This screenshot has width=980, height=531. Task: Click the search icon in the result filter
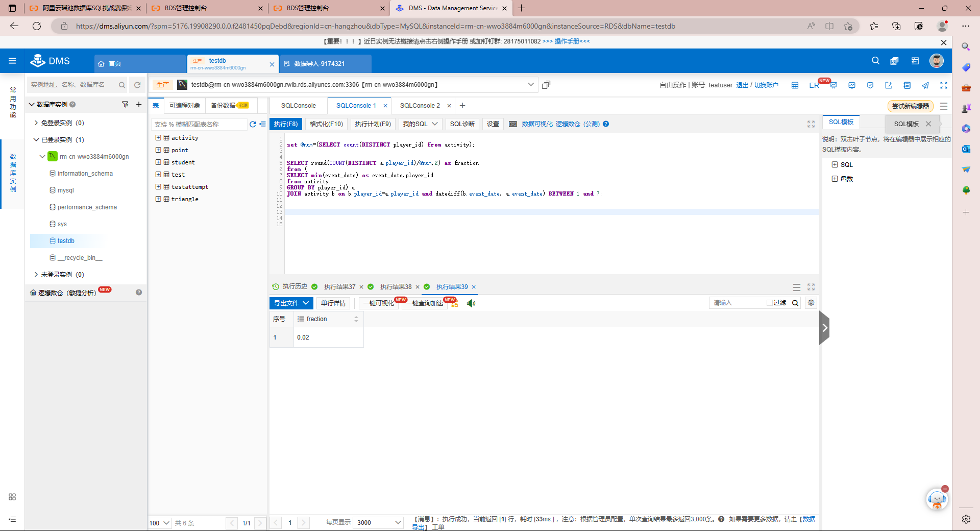[x=795, y=303]
